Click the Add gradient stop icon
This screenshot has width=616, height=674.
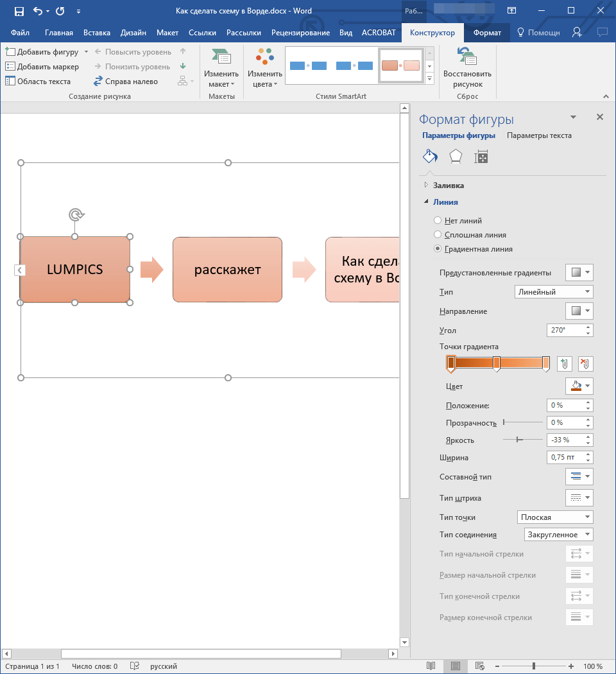[564, 364]
